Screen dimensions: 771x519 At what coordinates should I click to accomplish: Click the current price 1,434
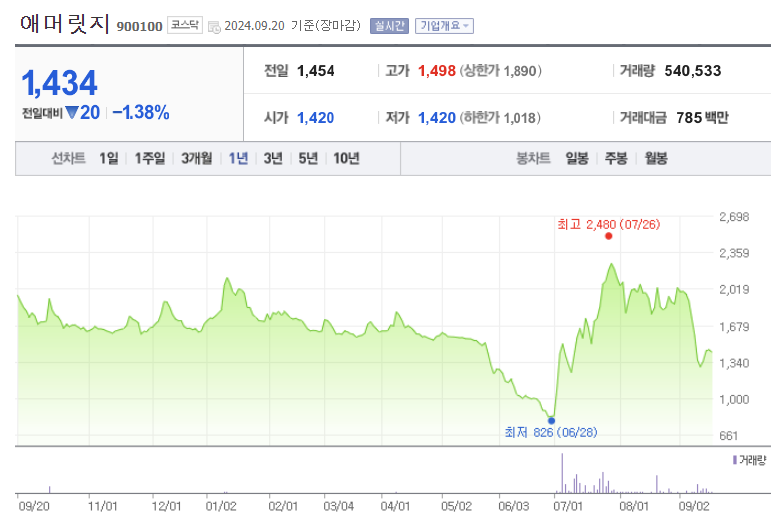59,83
